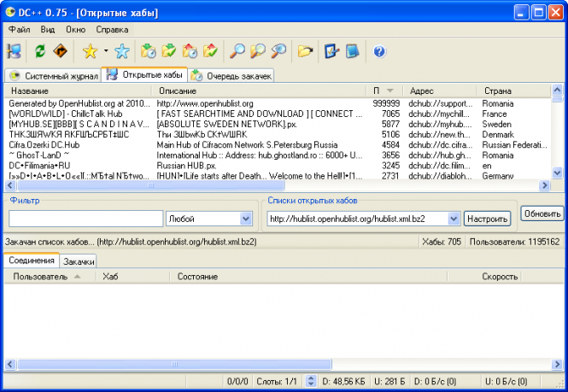Open the Любой filter column dropdown
The image size is (568, 392).
(209, 219)
